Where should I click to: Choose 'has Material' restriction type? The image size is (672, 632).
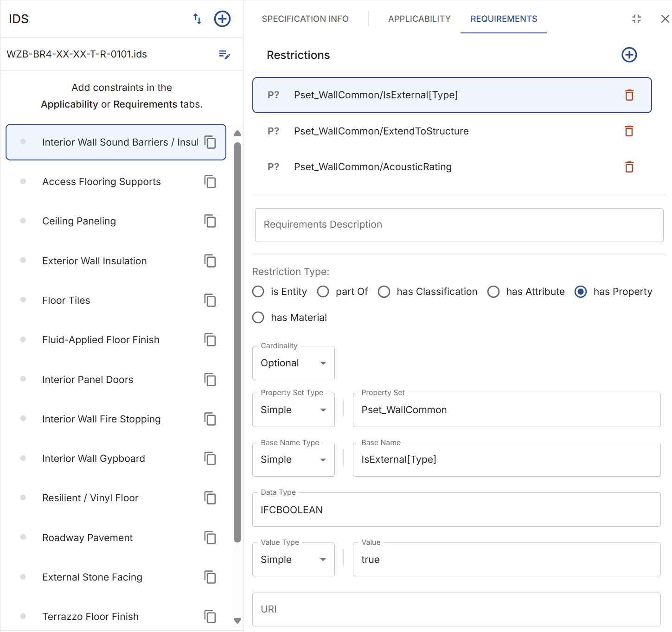258,318
